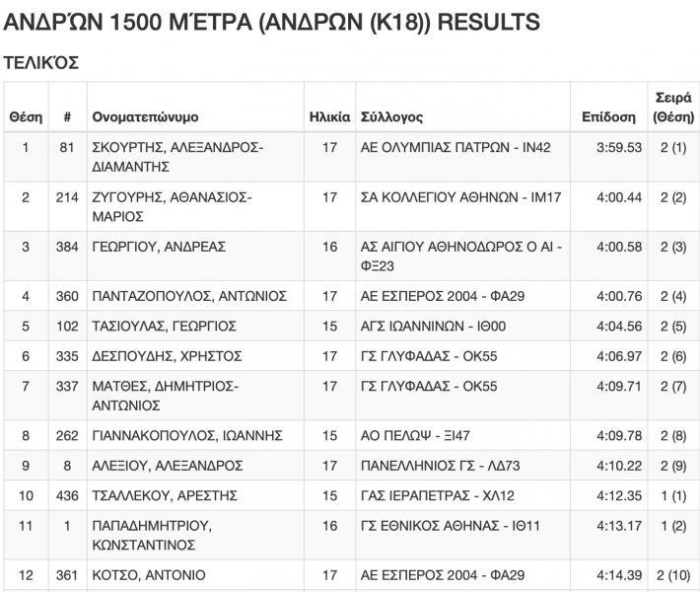Click bib number 361 cell

[x=67, y=575]
